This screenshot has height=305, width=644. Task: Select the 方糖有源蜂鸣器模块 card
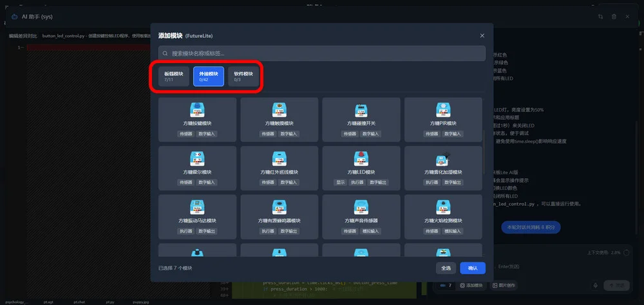[x=279, y=217]
